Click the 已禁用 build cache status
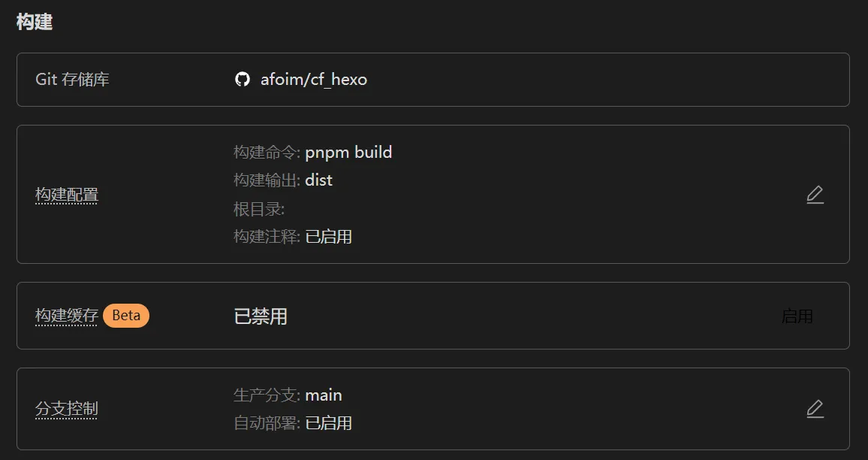 (x=261, y=316)
